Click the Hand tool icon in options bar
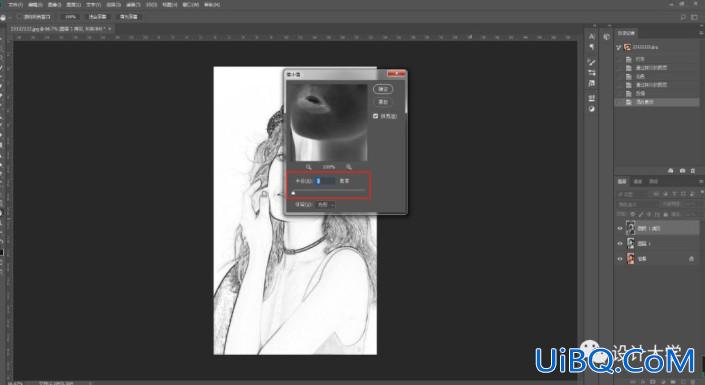705x385 pixels. (x=3, y=17)
